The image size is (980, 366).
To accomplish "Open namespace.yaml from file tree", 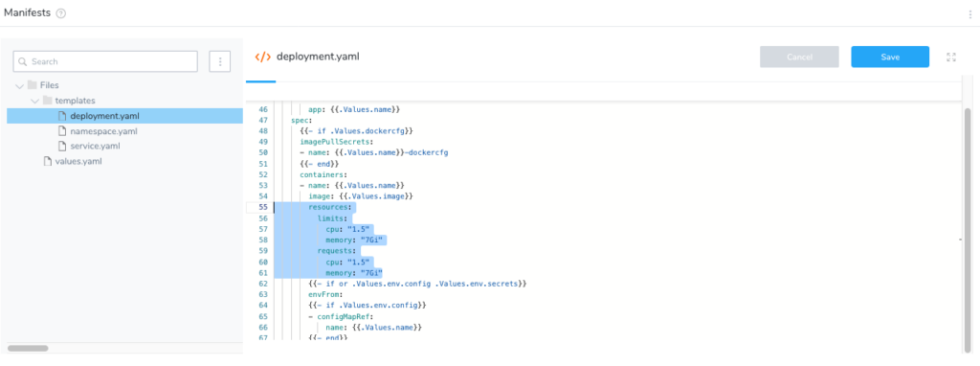I will coord(103,131).
